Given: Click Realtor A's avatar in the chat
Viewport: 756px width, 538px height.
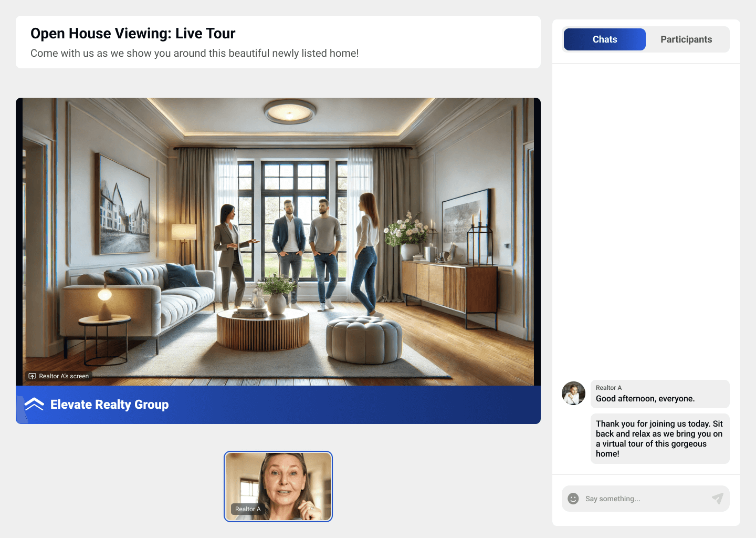Looking at the screenshot, I should point(573,393).
